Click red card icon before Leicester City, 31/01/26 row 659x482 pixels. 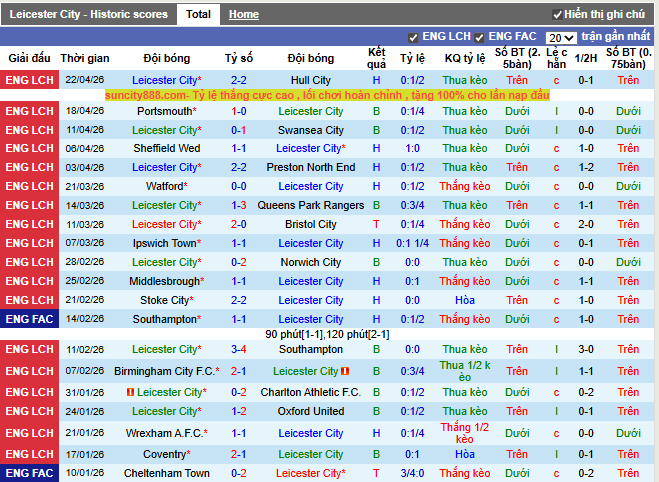click(x=130, y=392)
